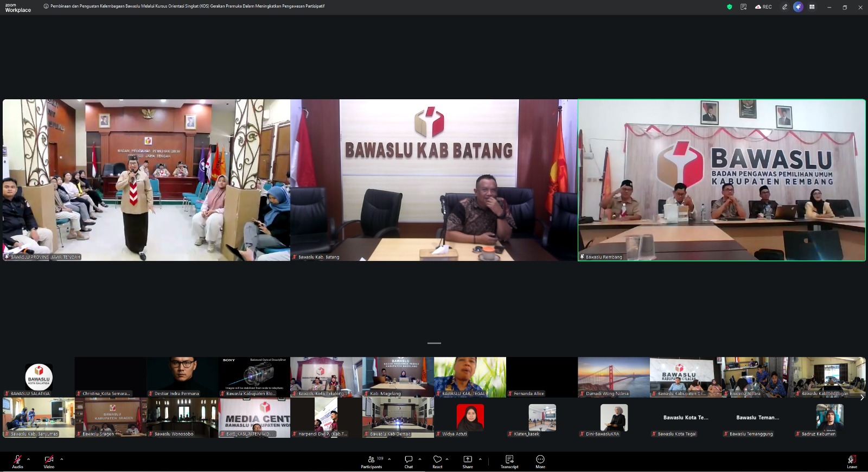Select the Bawaslu Kab. Banyumas thumbnail
The width and height of the screenshot is (868, 472).
(39, 418)
